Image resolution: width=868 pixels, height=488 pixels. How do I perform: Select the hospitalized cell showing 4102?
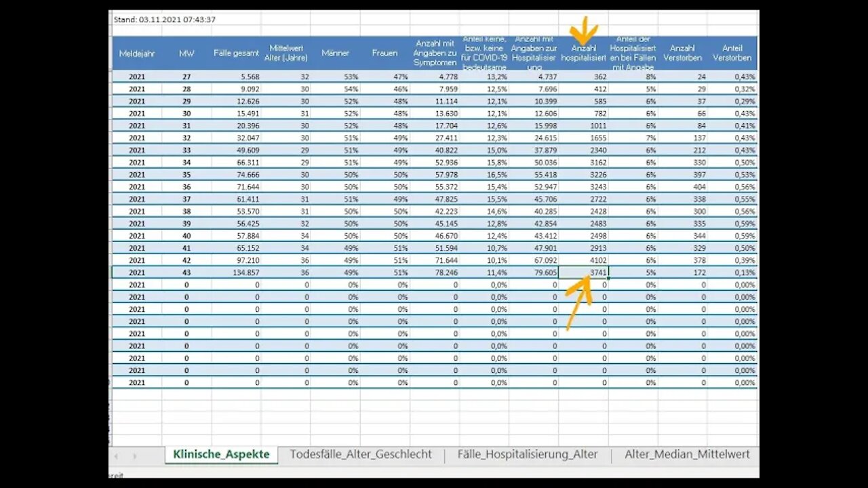pos(583,260)
